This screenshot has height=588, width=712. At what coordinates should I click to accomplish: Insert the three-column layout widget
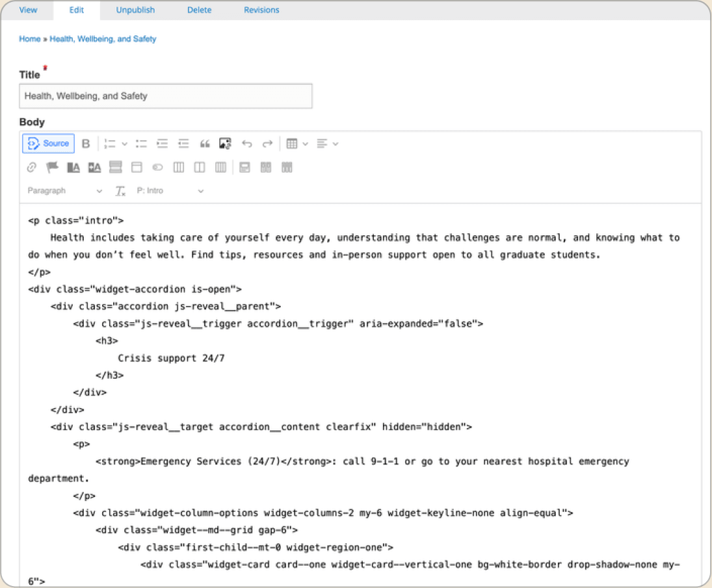[179, 168]
